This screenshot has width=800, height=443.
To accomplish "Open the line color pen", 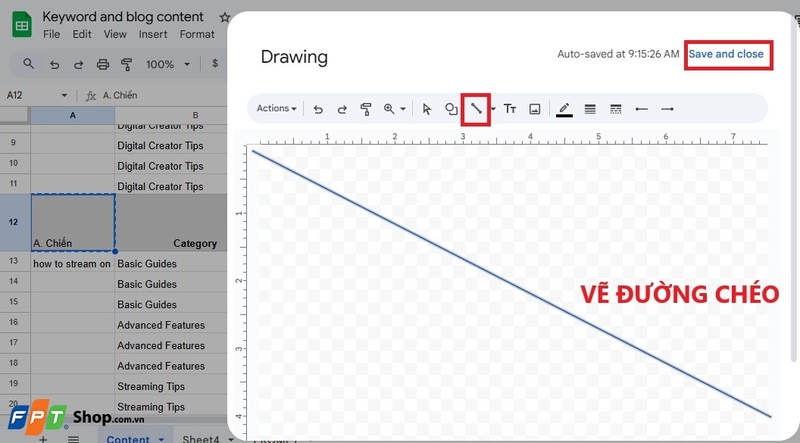I will coord(564,109).
